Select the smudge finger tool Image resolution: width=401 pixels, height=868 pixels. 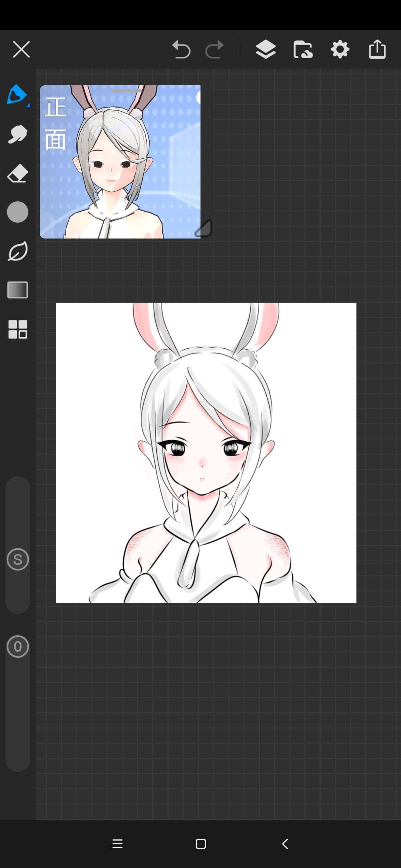click(x=17, y=134)
